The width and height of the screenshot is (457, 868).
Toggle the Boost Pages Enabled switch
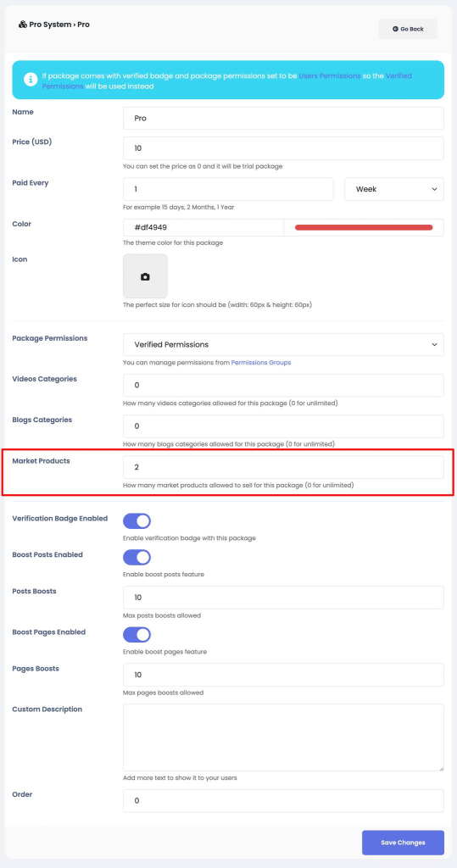click(137, 635)
